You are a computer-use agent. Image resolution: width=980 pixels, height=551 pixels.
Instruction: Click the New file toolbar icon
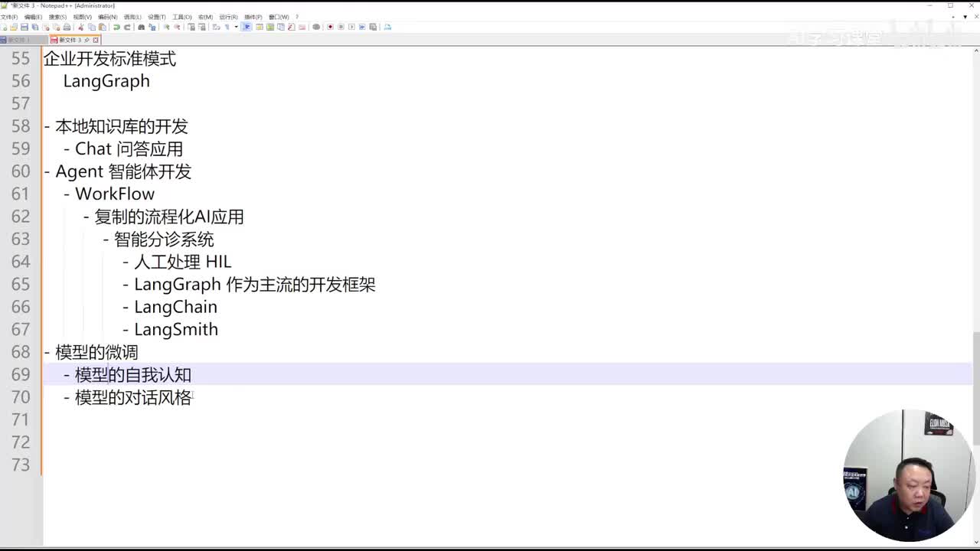pos(4,27)
